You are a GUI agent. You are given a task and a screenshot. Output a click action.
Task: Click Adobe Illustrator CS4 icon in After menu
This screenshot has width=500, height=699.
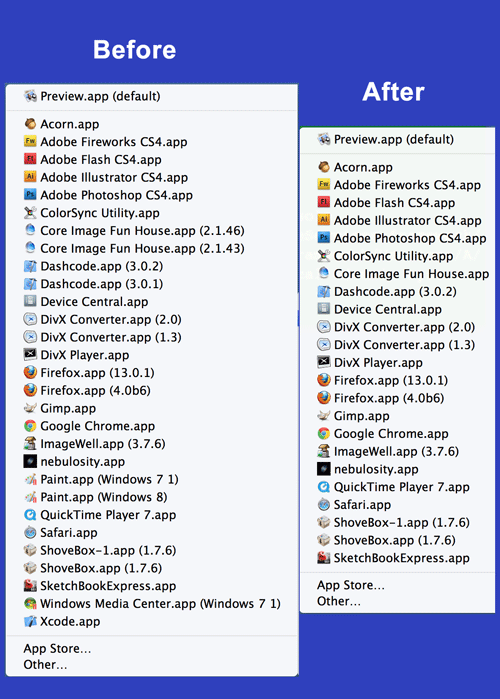(324, 220)
